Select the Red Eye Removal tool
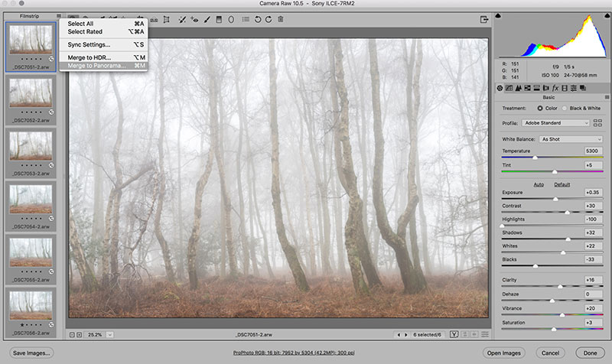 pos(194,20)
